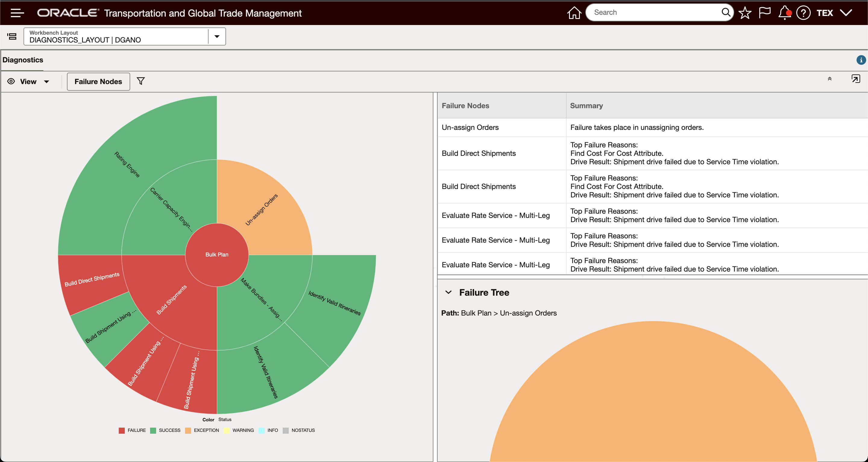Click the EXCEPTION legend color swatch

point(188,430)
